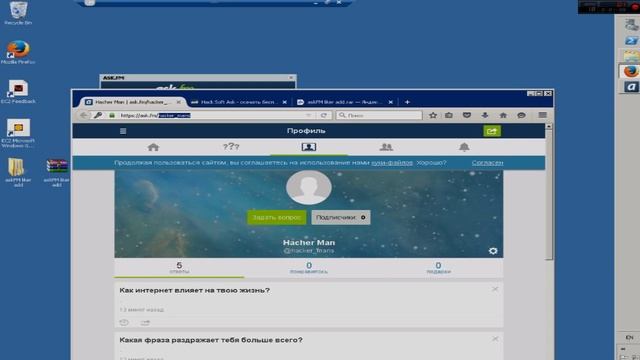640x360 pixels.
Task: Open the notifications bell tab
Action: [x=464, y=147]
